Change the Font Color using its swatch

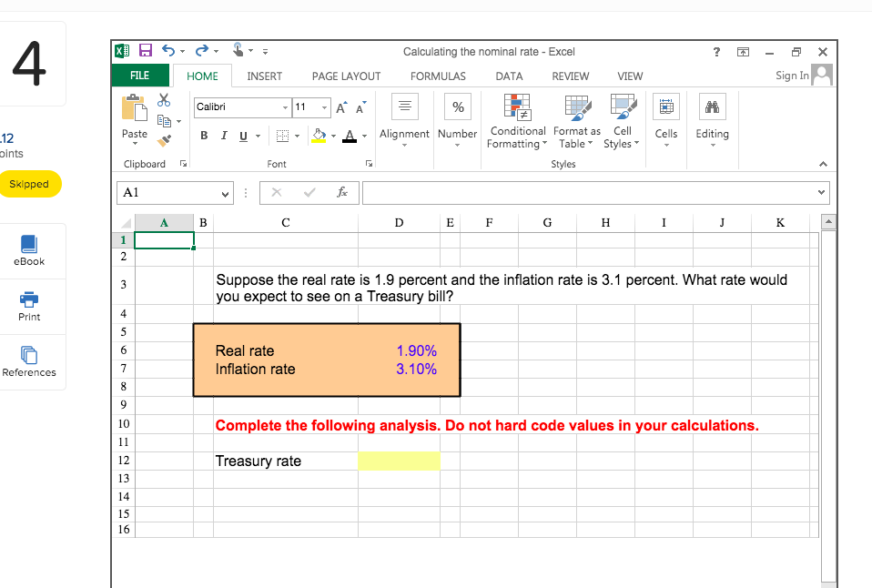pos(349,135)
